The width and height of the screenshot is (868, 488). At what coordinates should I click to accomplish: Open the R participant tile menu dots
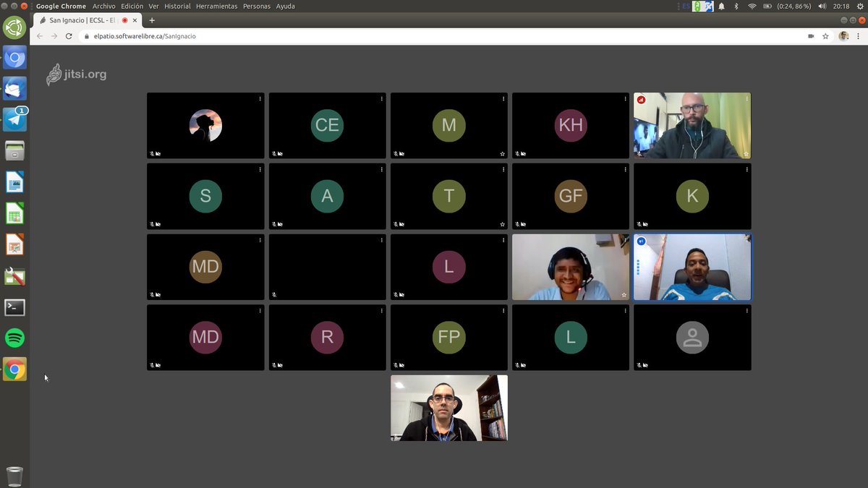pos(382,311)
